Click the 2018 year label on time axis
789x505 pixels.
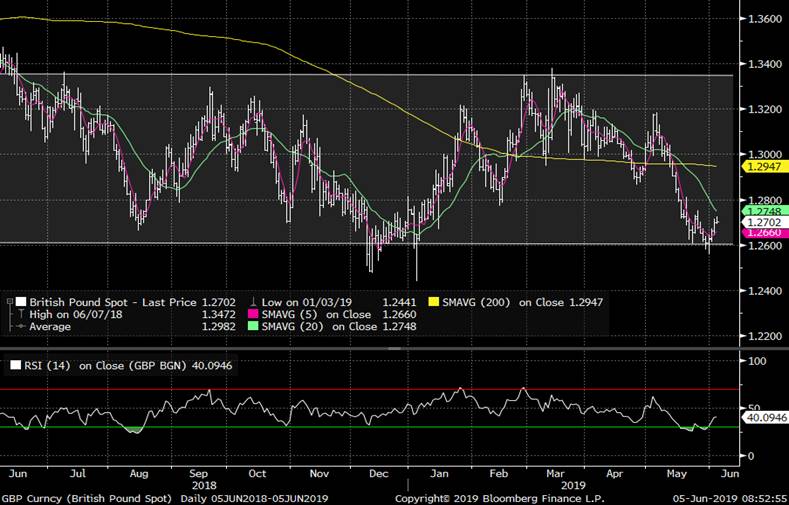204,485
